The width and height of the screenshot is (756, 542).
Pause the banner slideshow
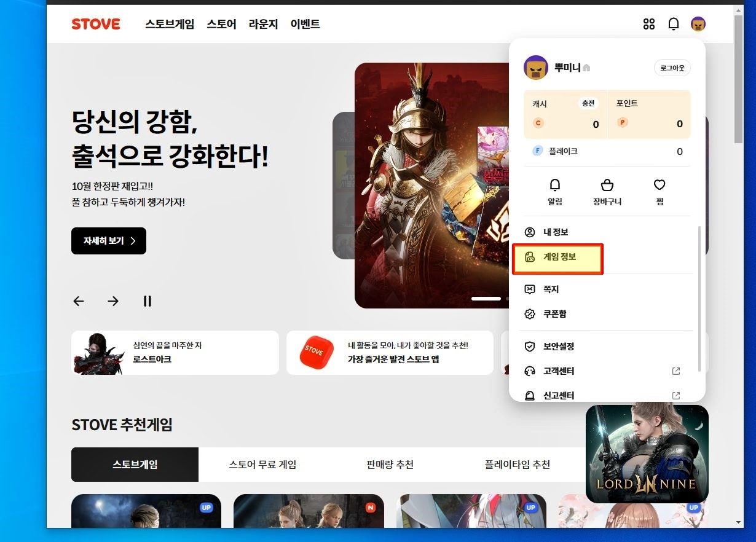148,301
